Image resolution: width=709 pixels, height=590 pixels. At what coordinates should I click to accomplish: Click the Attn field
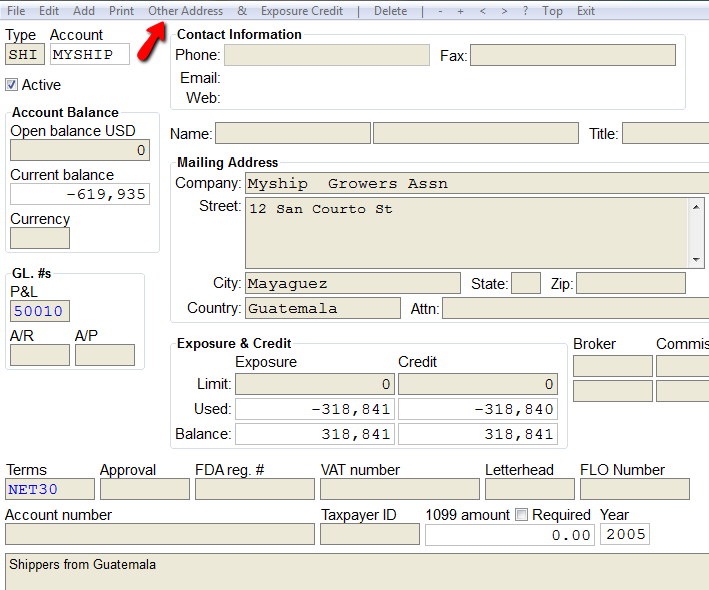(x=576, y=308)
